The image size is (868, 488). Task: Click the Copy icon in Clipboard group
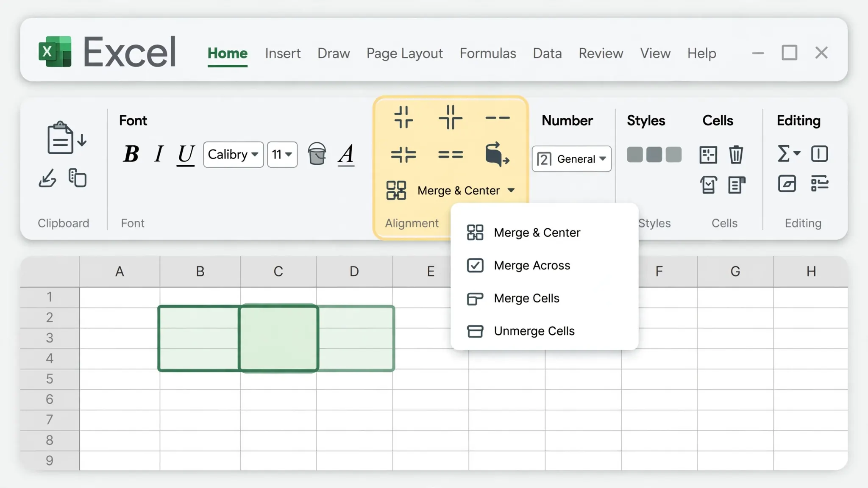pyautogui.click(x=78, y=178)
